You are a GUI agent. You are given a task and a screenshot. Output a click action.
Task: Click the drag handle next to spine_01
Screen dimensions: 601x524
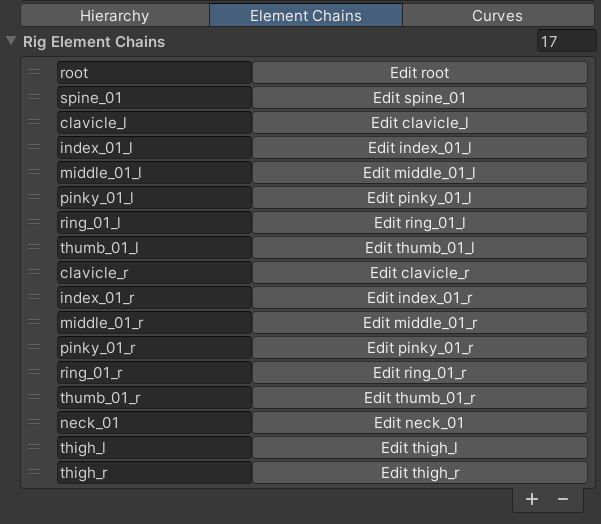[34, 98]
